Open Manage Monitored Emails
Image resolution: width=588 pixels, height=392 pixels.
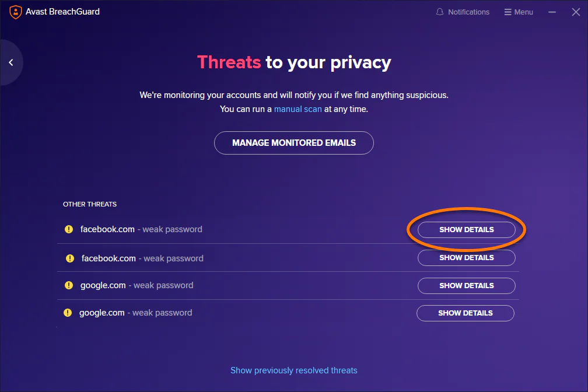[294, 143]
